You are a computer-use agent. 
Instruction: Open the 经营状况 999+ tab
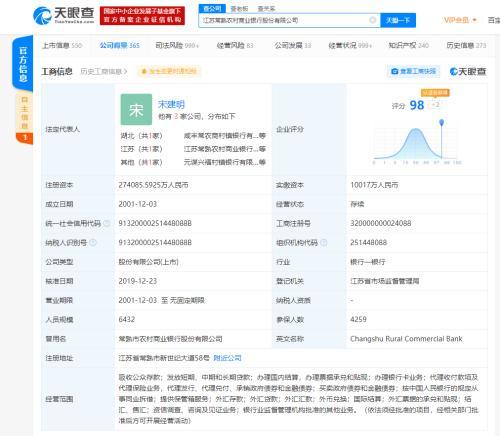(350, 45)
